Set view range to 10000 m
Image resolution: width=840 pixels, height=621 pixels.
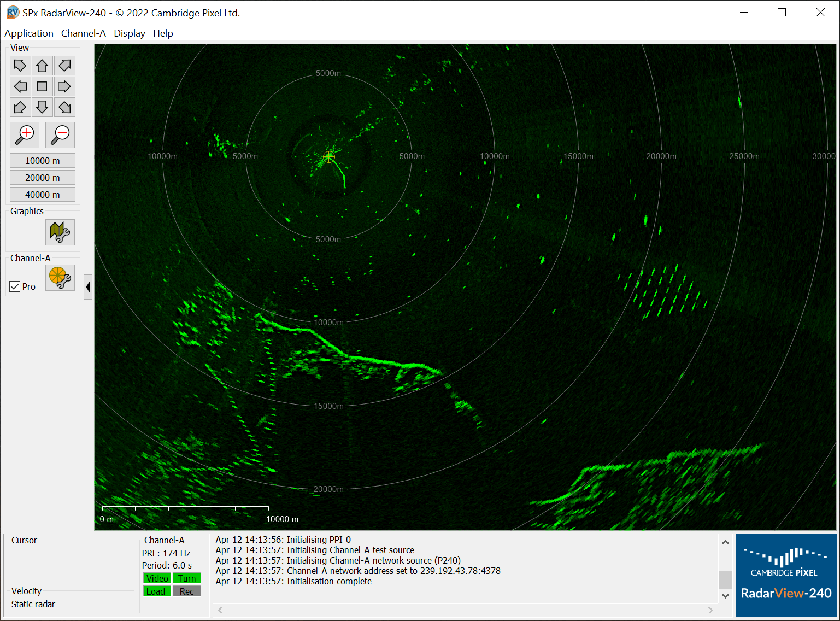click(43, 161)
